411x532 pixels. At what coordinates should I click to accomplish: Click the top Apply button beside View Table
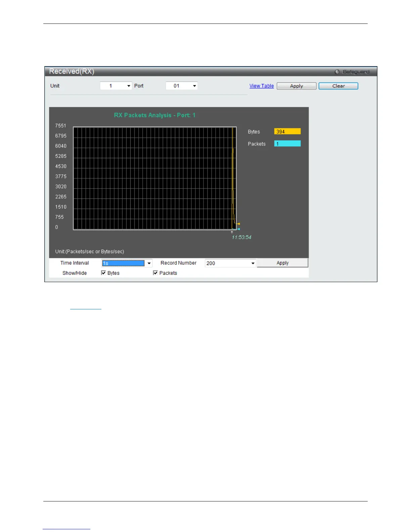pos(296,86)
